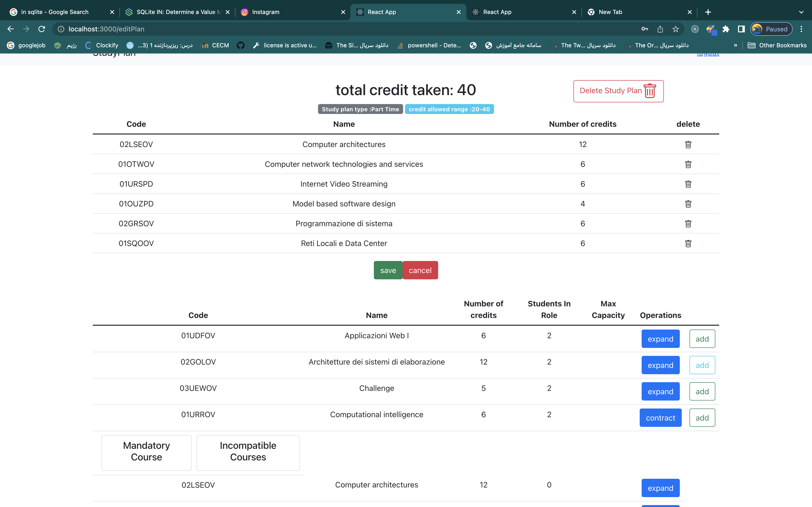Click the Delete Study Plan button
Screen dimensions: 812x507
tap(618, 91)
